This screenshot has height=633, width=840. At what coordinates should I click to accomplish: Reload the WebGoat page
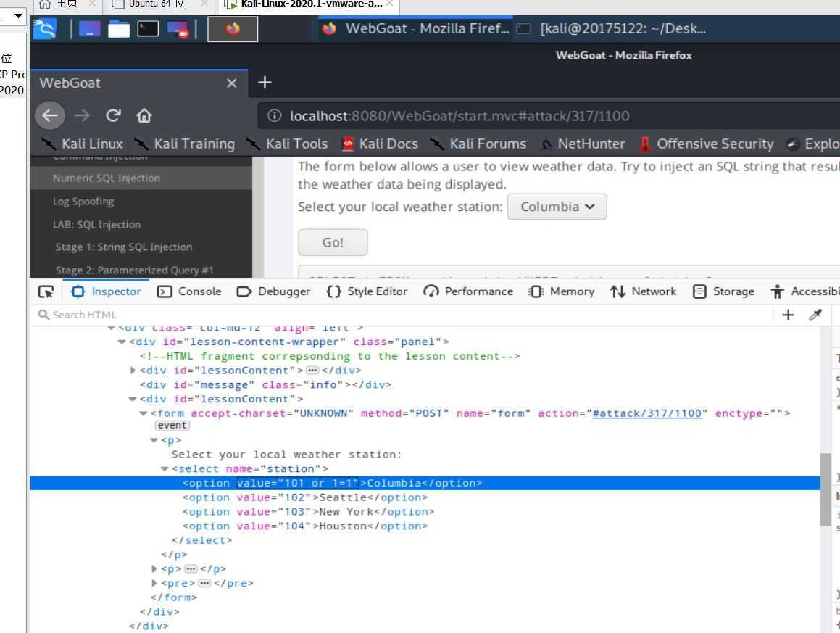pyautogui.click(x=113, y=115)
